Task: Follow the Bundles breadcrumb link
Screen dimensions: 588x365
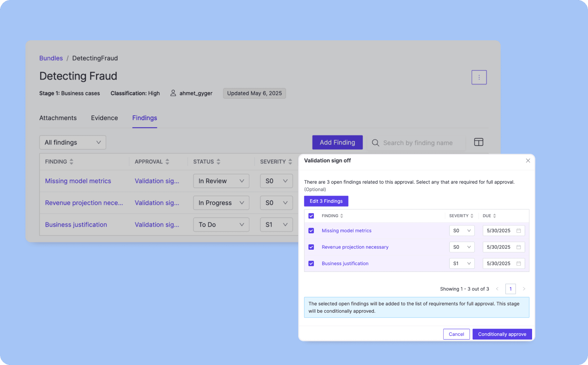Action: pos(51,58)
